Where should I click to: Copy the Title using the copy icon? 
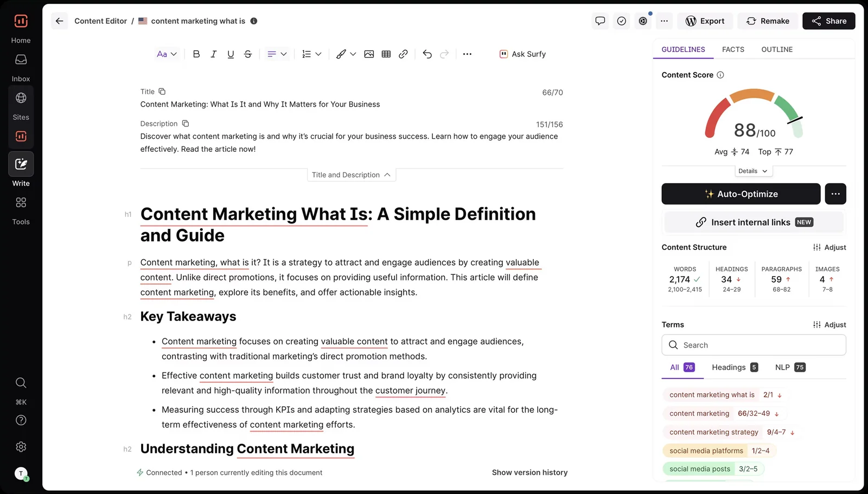(x=161, y=91)
